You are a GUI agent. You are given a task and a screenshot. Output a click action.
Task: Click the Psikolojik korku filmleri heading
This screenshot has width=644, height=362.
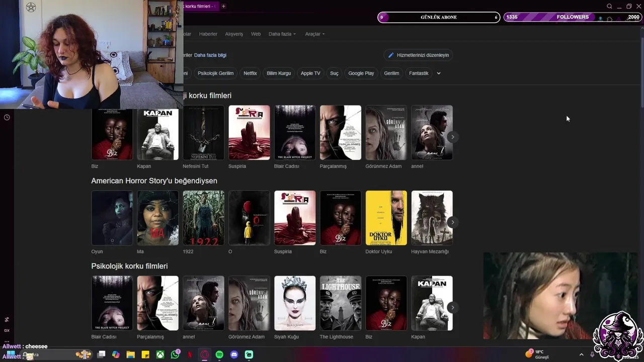[x=129, y=266]
